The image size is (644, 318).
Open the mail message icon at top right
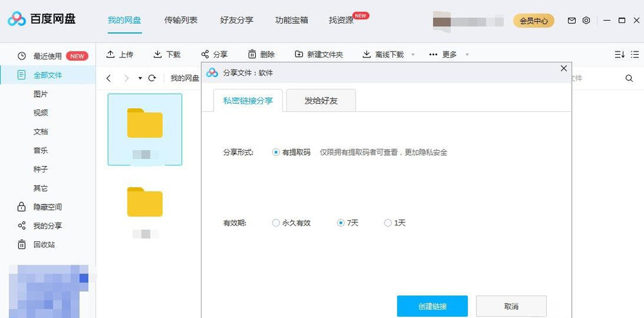click(572, 20)
